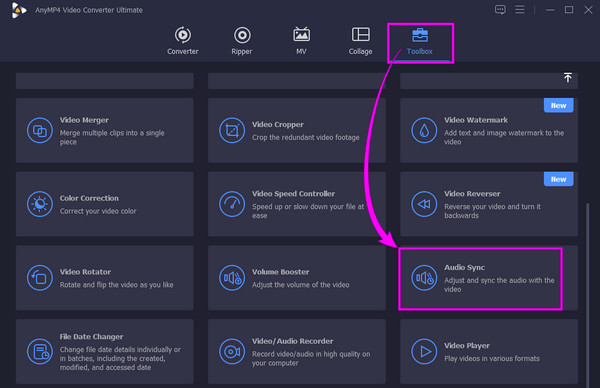Image resolution: width=600 pixels, height=388 pixels.
Task: Click 'Add text and image watermark' description
Action: pyautogui.click(x=504, y=137)
